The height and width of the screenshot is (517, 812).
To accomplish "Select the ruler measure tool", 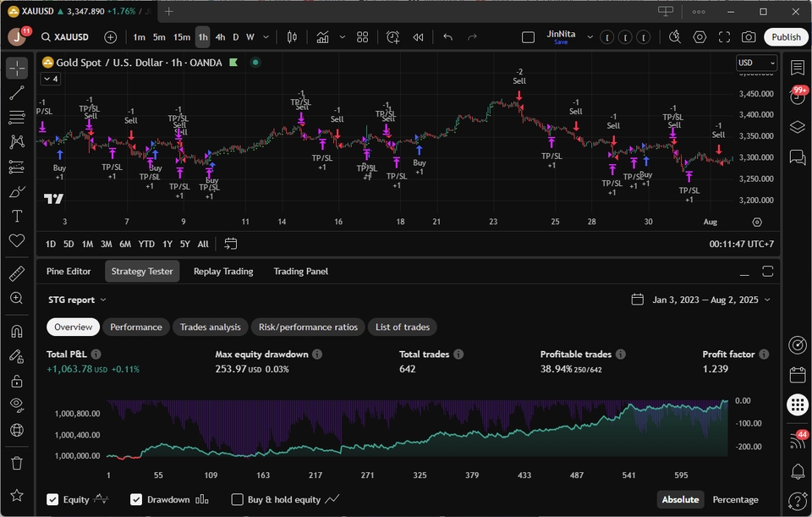I will pos(17,273).
